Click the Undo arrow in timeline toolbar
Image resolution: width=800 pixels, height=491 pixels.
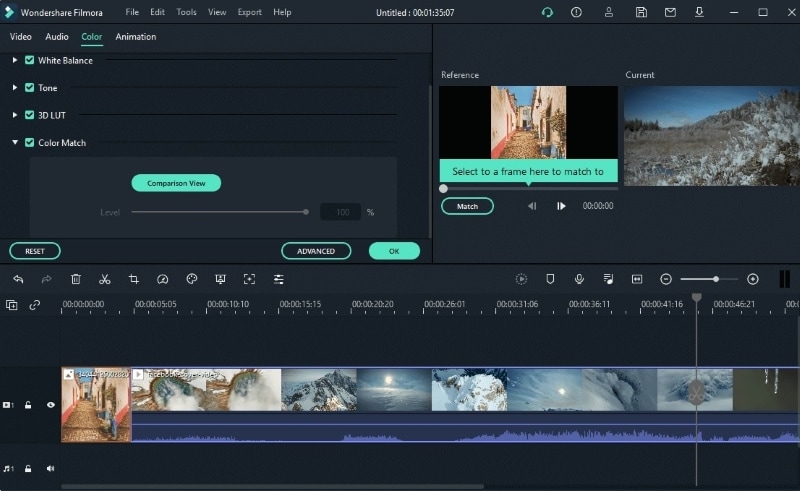pyautogui.click(x=18, y=279)
